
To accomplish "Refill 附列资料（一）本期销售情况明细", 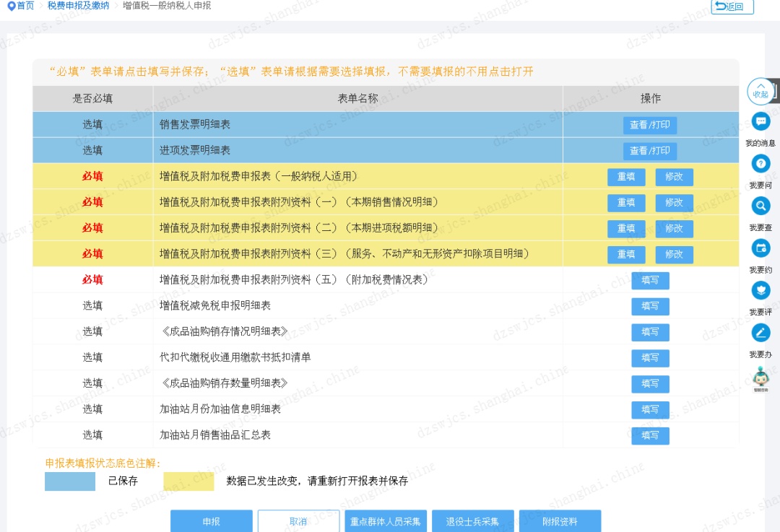I will (x=625, y=203).
